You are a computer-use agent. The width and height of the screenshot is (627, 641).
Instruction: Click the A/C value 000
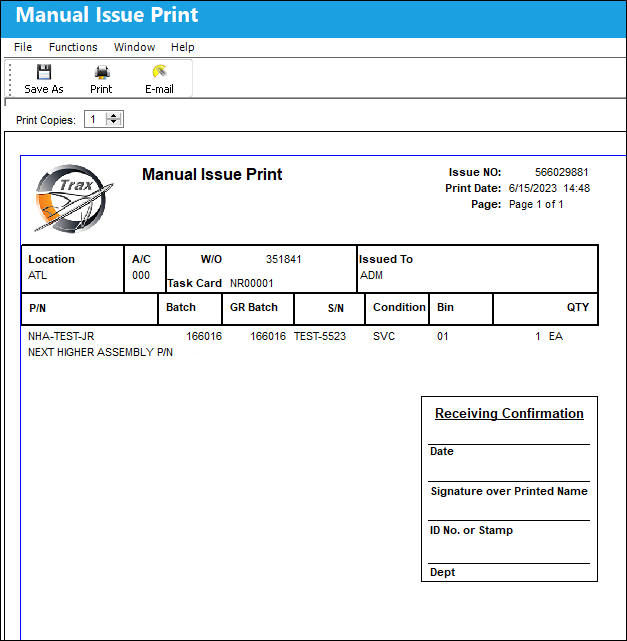pyautogui.click(x=141, y=275)
